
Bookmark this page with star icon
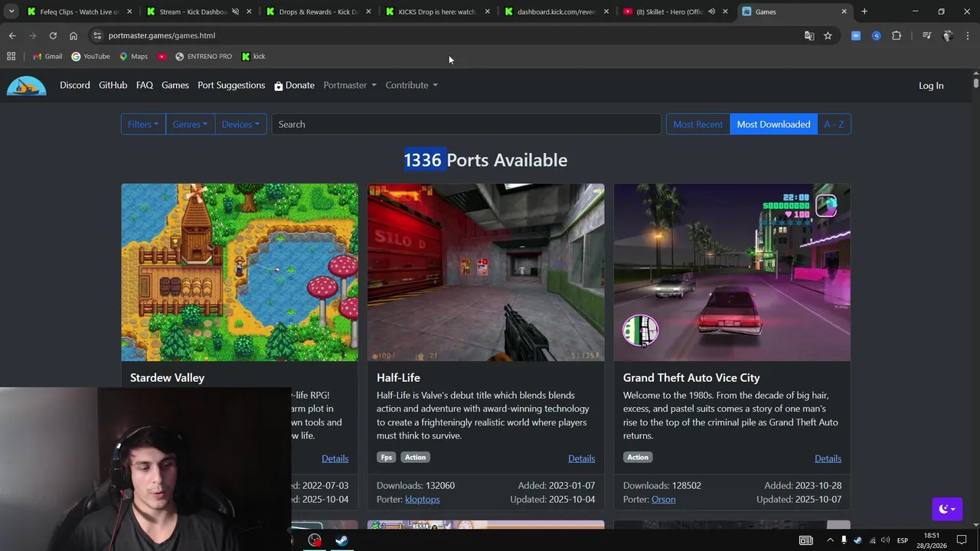click(828, 35)
